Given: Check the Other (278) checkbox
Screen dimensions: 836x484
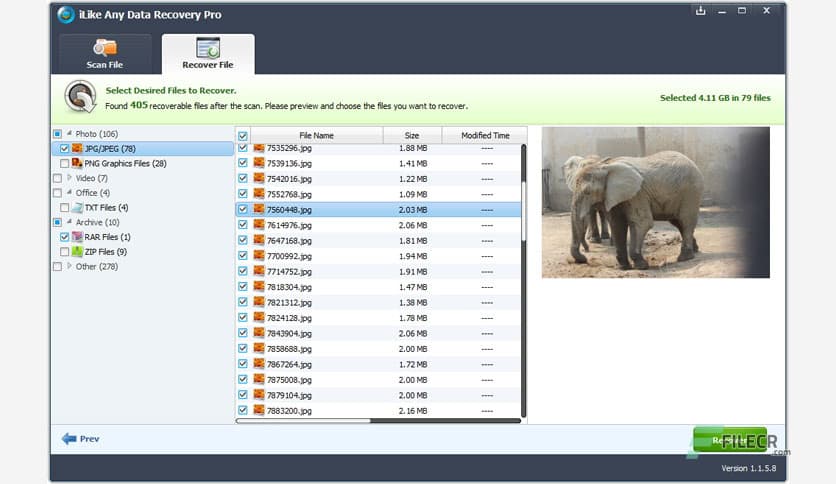Looking at the screenshot, I should click(x=57, y=267).
